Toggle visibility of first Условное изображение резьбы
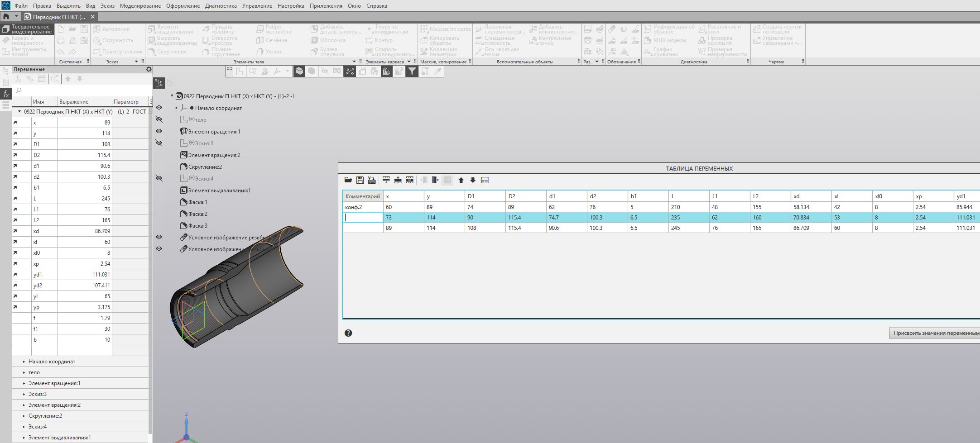Screen dimensions: 980x443 pos(159,237)
